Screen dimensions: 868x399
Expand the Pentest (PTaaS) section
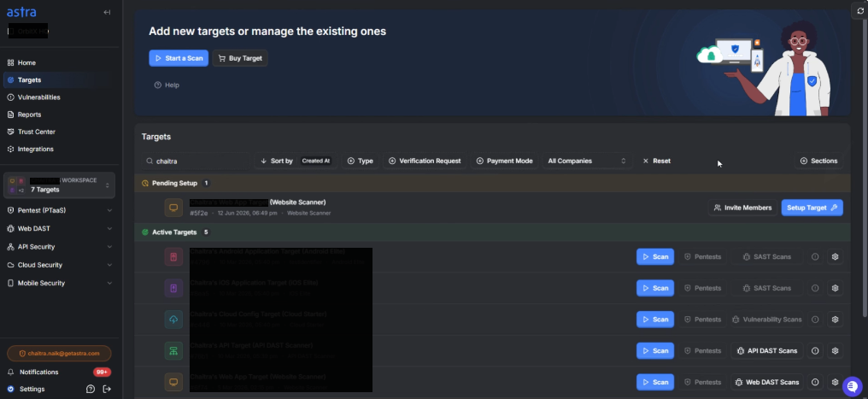59,210
